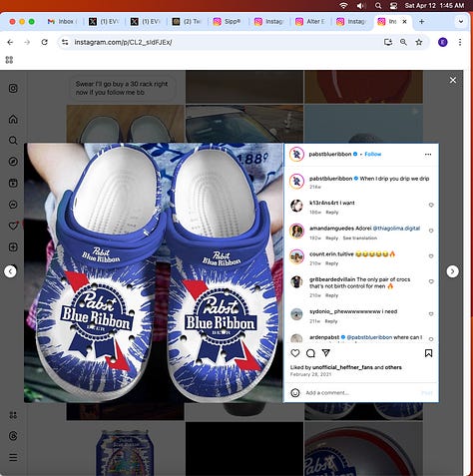Click the address bar URL
This screenshot has height=476, width=473.
(123, 42)
